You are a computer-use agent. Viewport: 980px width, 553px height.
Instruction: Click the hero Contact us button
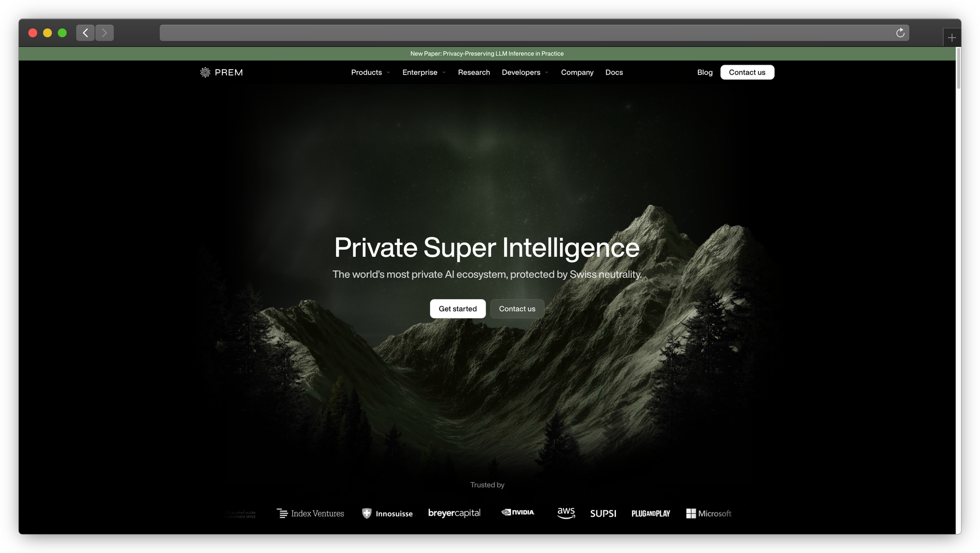pyautogui.click(x=517, y=309)
